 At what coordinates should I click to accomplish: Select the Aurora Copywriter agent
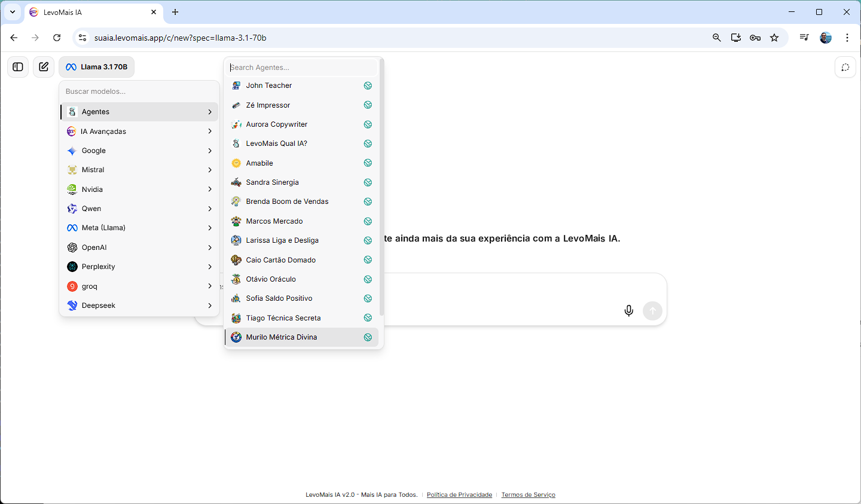click(x=277, y=124)
